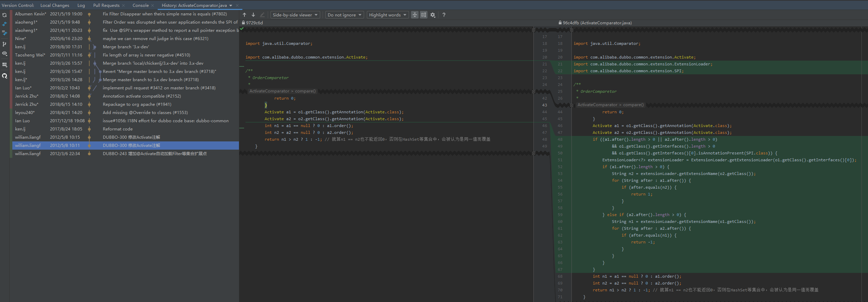Click line number 48 in right gutter
This screenshot has height=302, width=868.
coord(560,139)
